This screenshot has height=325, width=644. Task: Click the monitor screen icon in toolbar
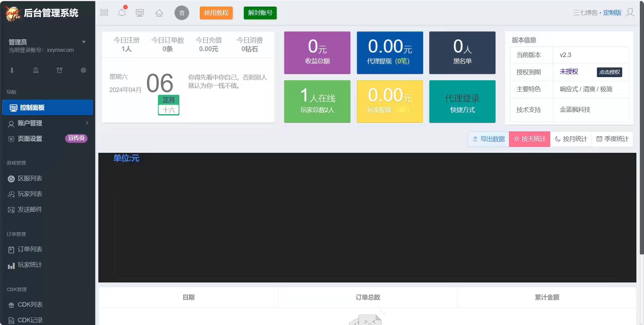[140, 13]
